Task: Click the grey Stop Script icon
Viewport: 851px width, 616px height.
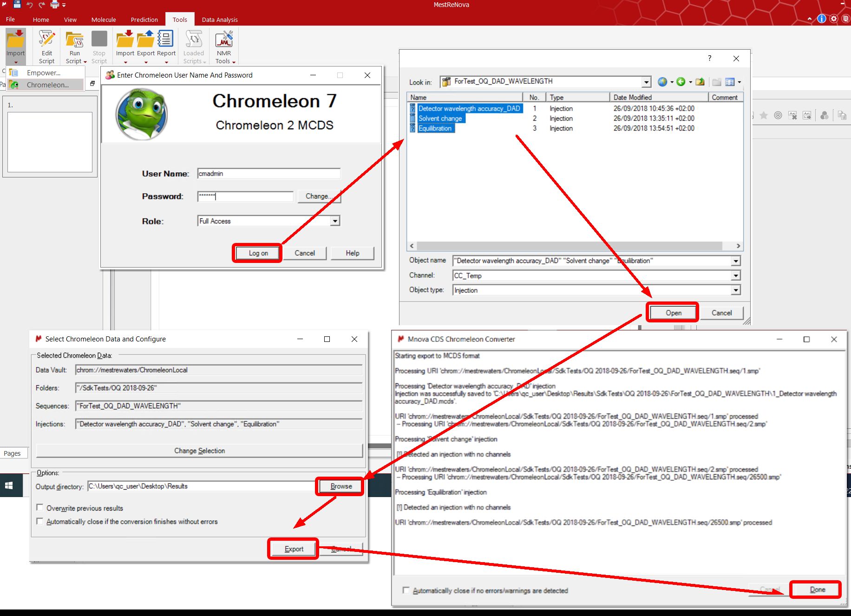Action: 99,39
